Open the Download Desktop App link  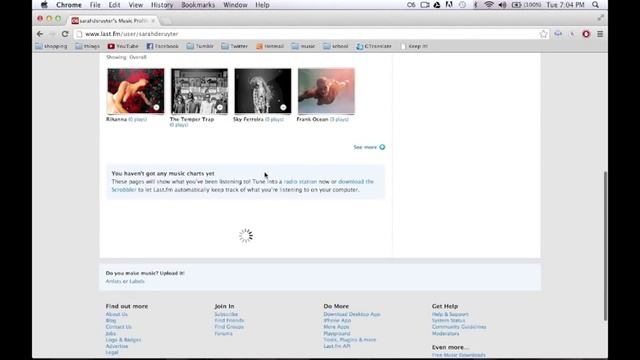[352, 314]
